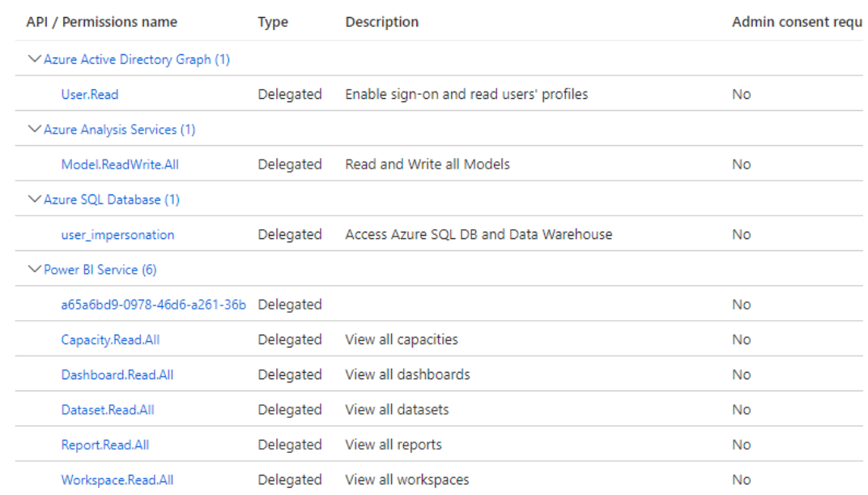
Task: Collapse the Azure Analysis Services group
Action: click(x=34, y=129)
